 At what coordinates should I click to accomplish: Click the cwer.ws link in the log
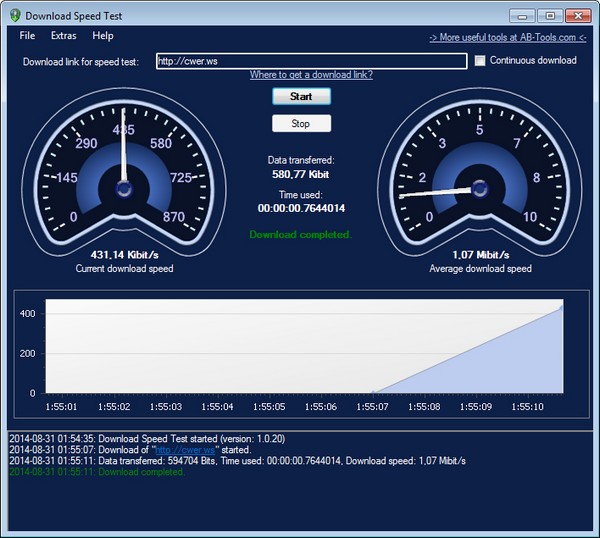pyautogui.click(x=189, y=450)
